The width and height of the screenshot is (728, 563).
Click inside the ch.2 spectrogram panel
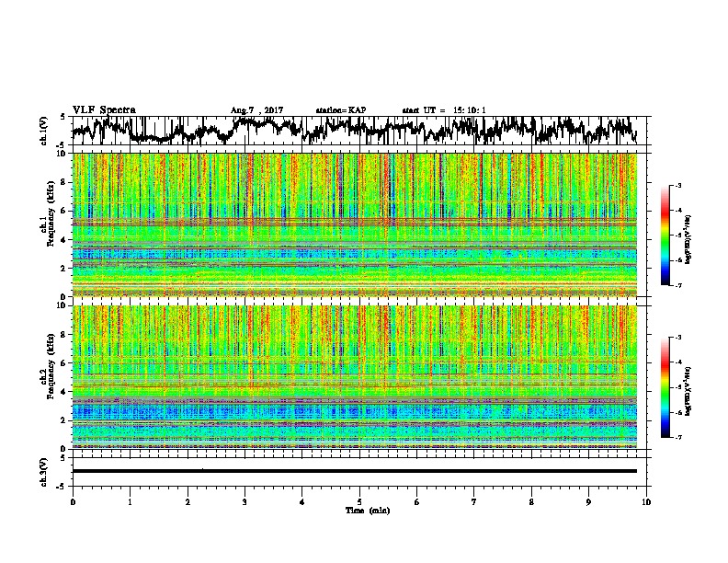pyautogui.click(x=355, y=377)
